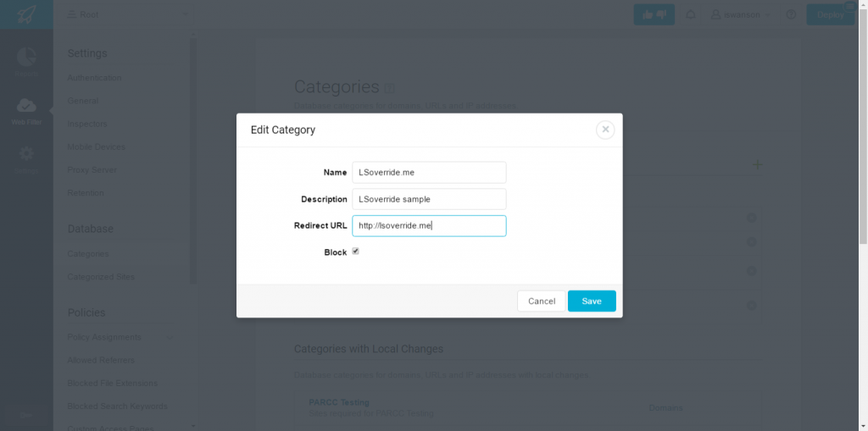Open the iswanson user dropdown

741,15
